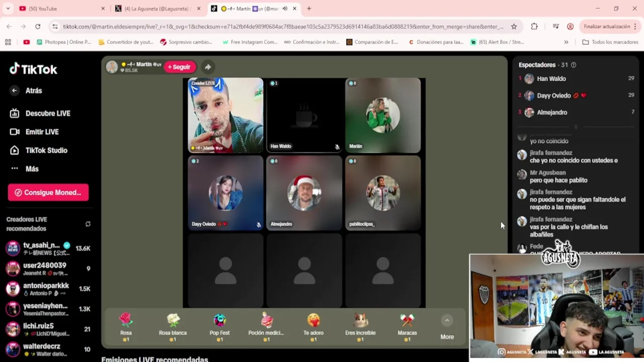
Task: Open the apps grid shortcut
Action: (x=8, y=42)
